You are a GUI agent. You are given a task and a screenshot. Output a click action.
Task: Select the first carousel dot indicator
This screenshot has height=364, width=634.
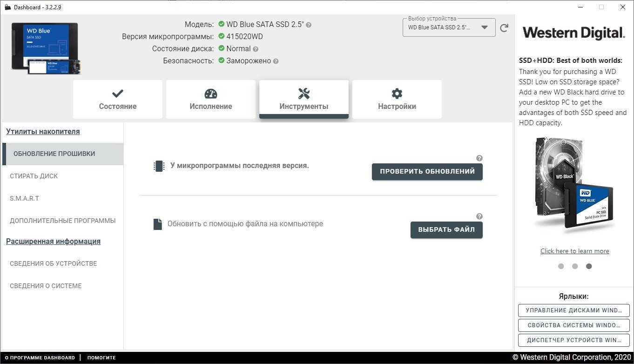pyautogui.click(x=561, y=266)
